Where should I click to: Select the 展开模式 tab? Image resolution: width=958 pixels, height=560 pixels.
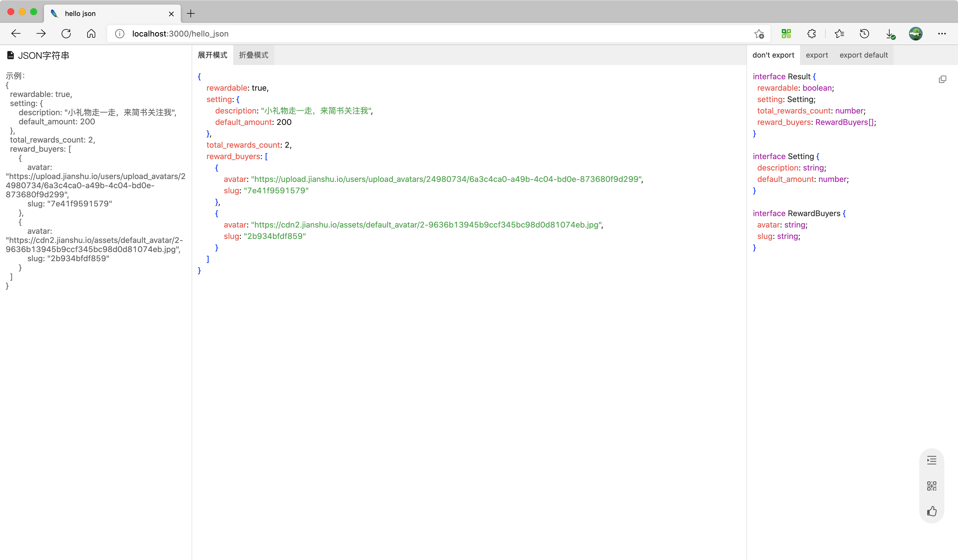pos(212,55)
